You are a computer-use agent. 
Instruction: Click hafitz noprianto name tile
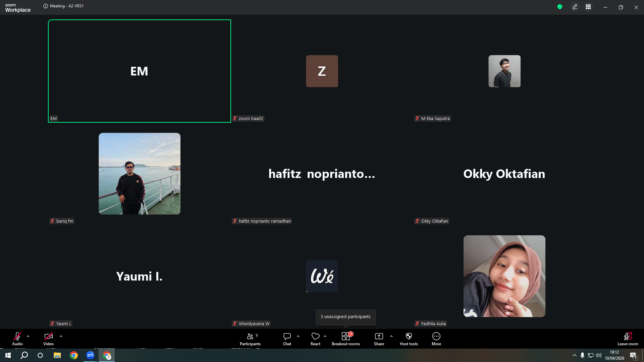click(322, 174)
